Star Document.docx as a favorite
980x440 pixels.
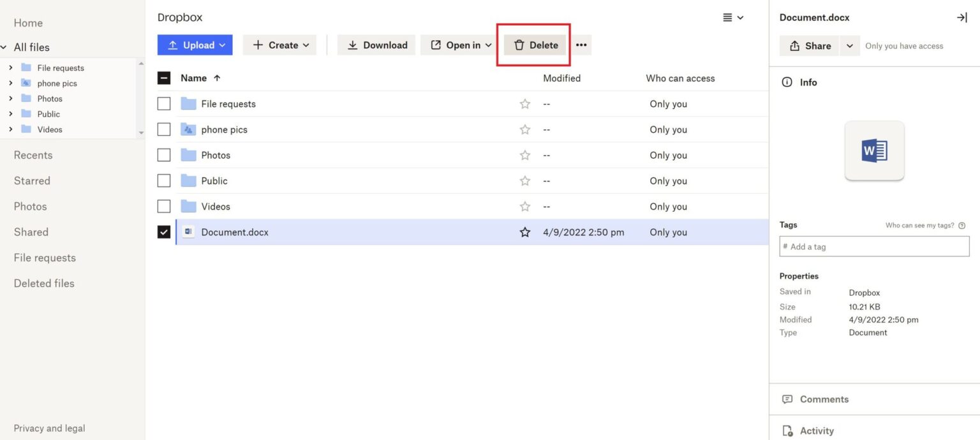pos(524,231)
